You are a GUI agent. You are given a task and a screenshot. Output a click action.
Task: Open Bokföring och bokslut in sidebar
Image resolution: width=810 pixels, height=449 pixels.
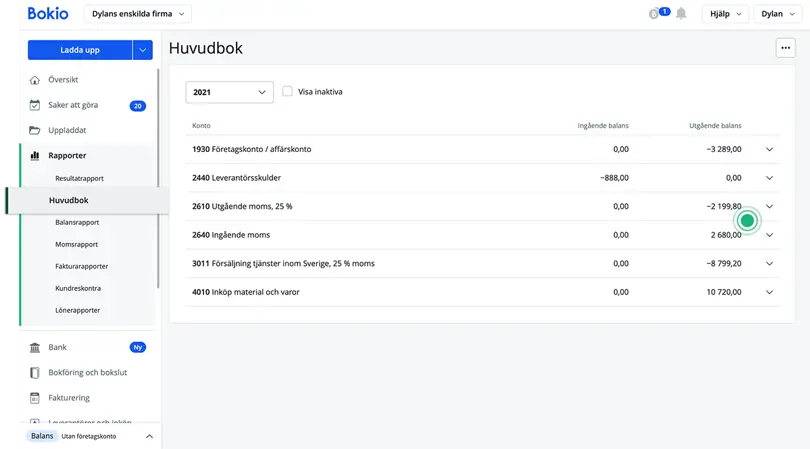point(87,373)
